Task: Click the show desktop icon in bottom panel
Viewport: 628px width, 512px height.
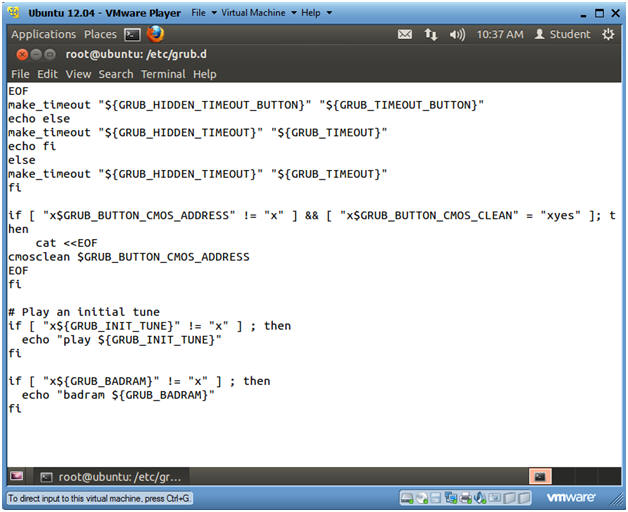Action: click(16, 476)
